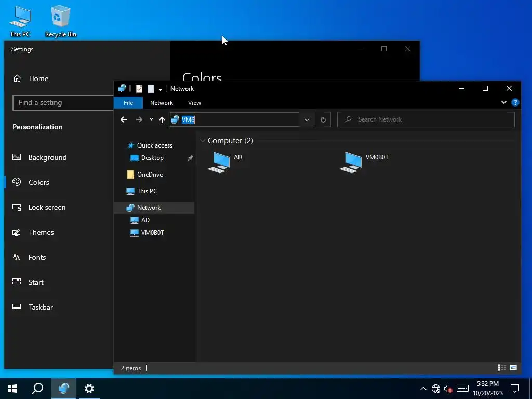Open Explorer Help question mark icon

pyautogui.click(x=515, y=102)
